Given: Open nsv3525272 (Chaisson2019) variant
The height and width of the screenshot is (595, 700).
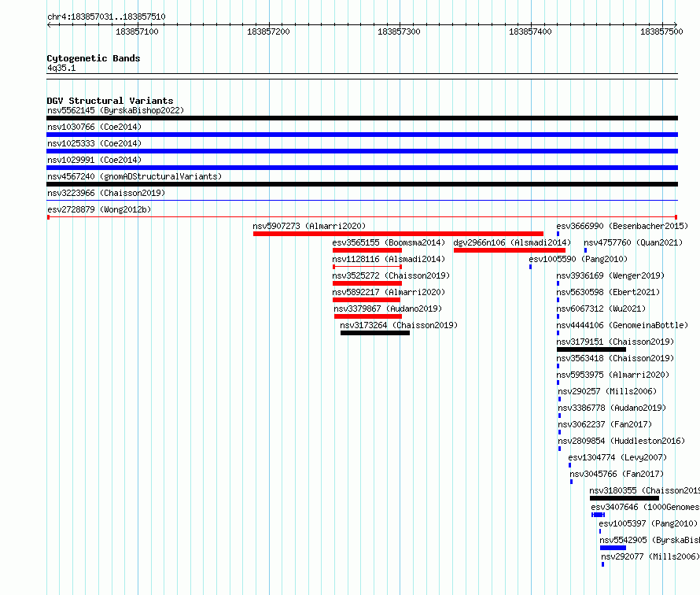Looking at the screenshot, I should pos(391,275).
